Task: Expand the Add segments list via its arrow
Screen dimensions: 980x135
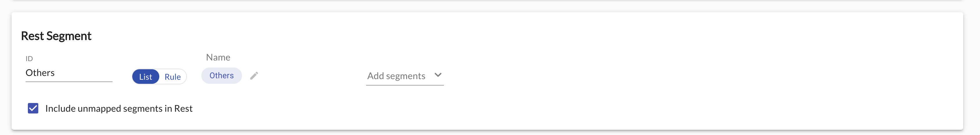Action: click(438, 75)
